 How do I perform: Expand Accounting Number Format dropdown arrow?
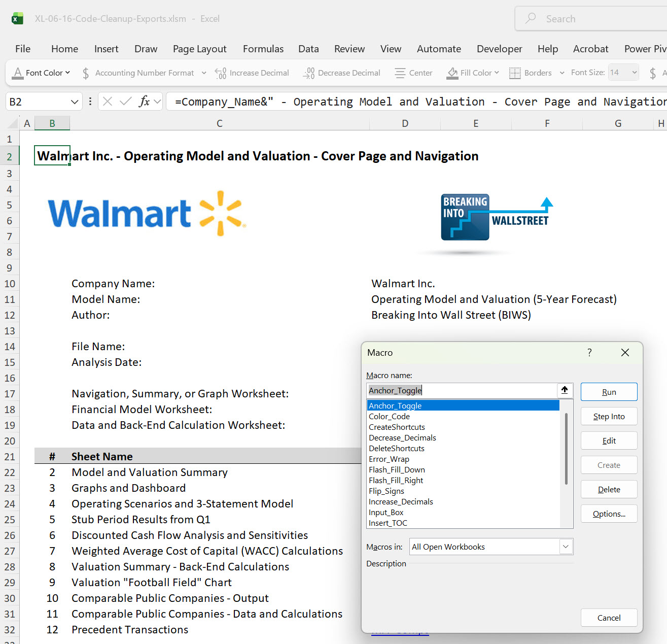click(x=204, y=73)
